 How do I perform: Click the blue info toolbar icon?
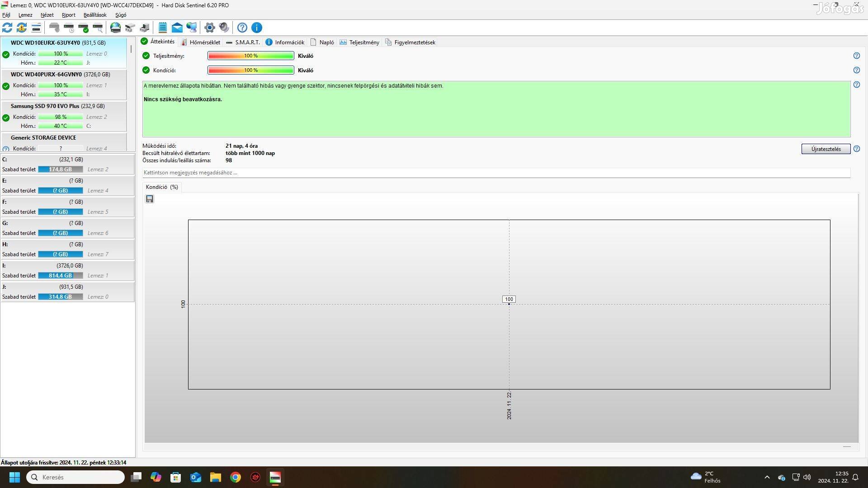pos(257,28)
